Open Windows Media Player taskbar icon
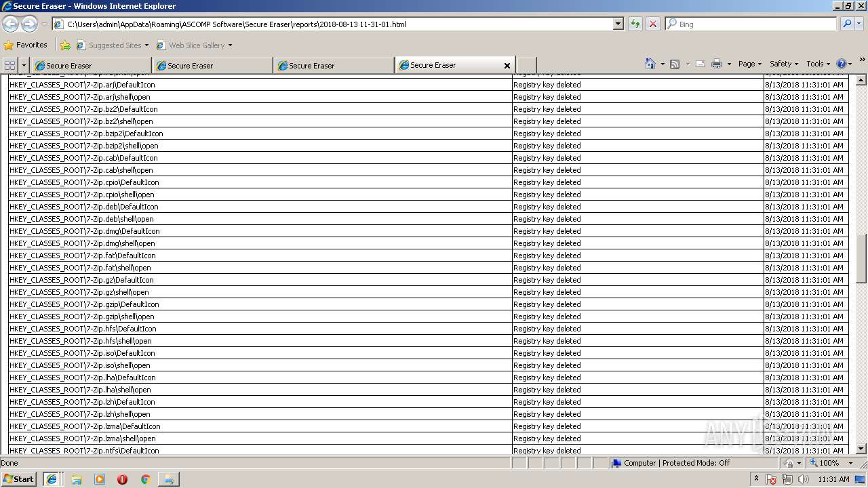 coord(100,479)
